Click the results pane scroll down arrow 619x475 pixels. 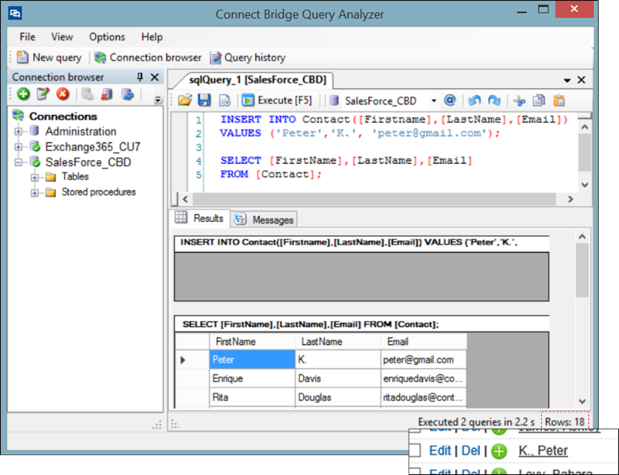[x=582, y=401]
